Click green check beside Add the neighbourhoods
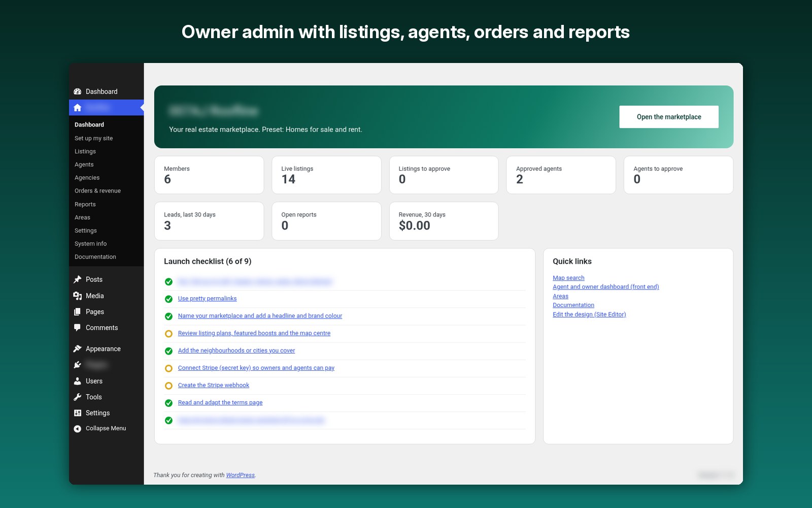812x508 pixels. pyautogui.click(x=169, y=351)
